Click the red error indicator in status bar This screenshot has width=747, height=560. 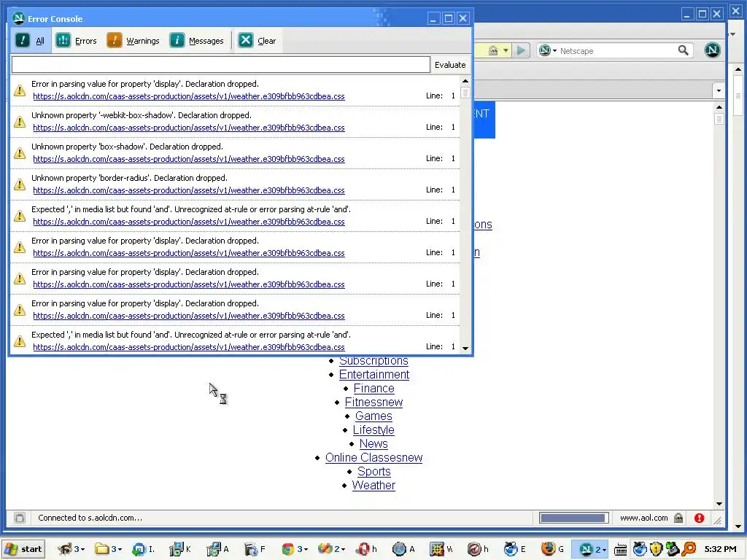point(699,518)
